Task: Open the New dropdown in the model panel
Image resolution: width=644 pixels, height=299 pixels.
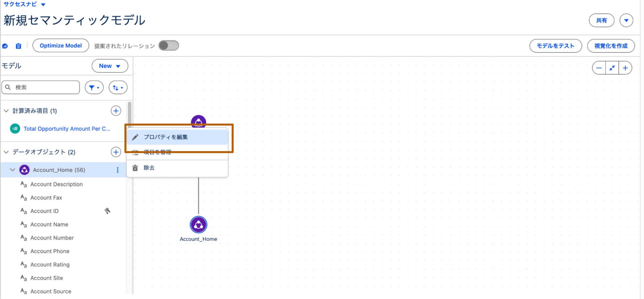Action: pos(109,66)
